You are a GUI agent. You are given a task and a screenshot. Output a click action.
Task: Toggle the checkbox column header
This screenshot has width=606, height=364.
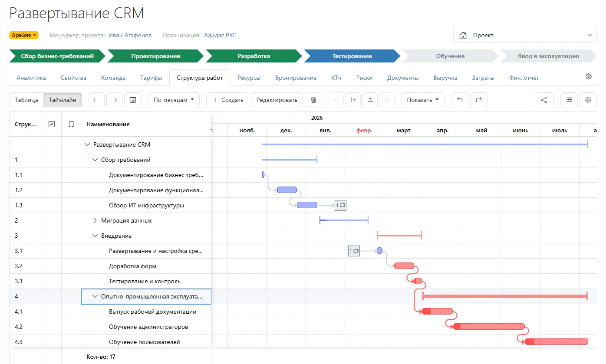point(52,124)
